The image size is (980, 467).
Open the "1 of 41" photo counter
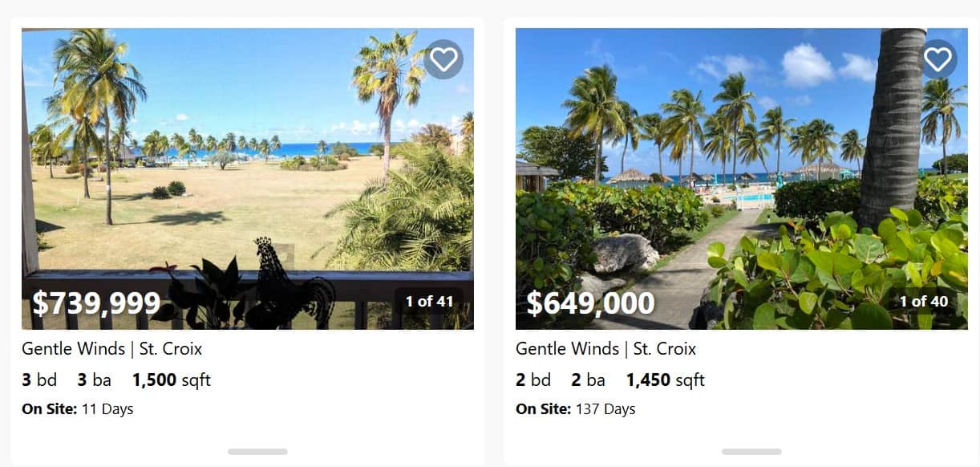(x=429, y=301)
